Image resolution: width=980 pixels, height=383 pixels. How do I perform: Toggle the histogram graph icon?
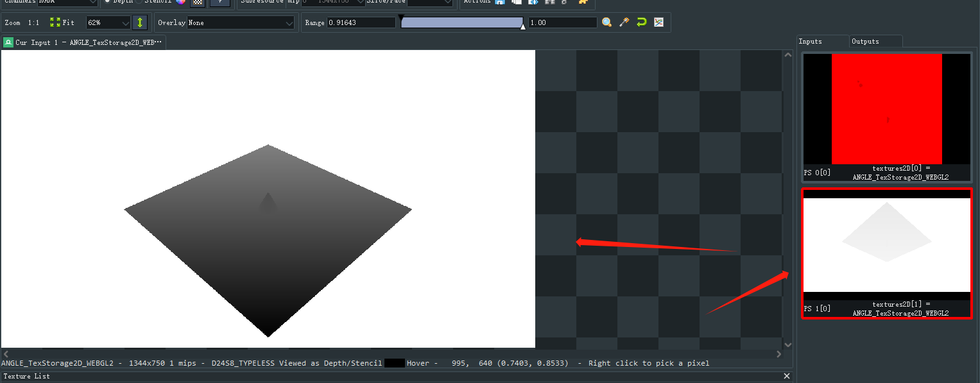[x=658, y=22]
